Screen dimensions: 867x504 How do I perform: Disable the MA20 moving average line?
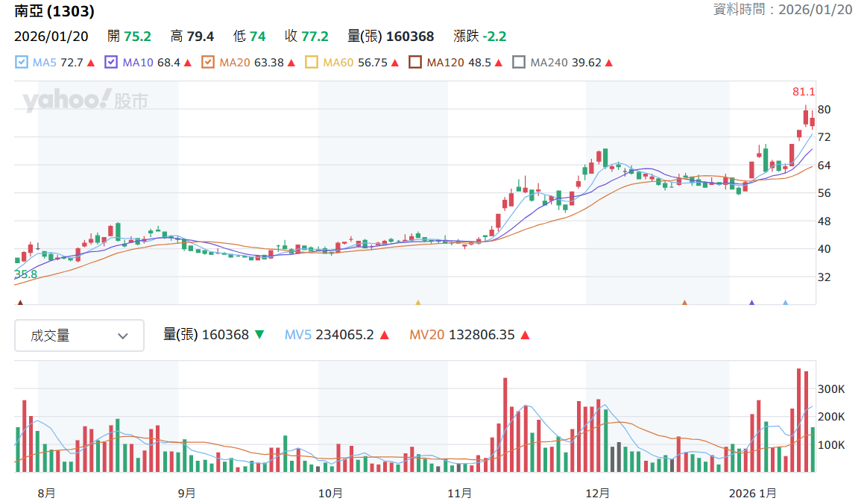click(208, 63)
